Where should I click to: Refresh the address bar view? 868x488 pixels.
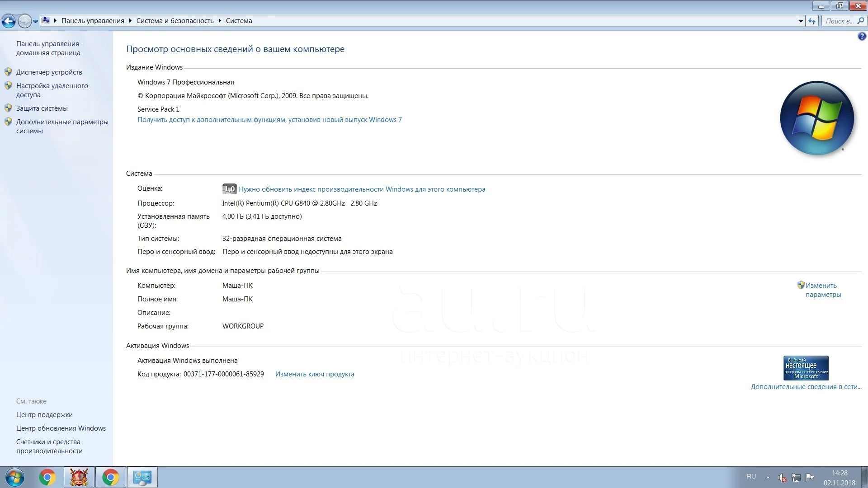tap(812, 21)
